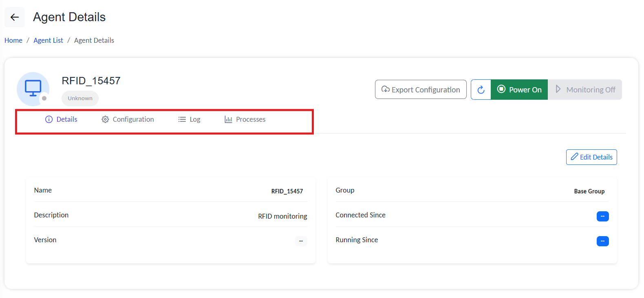
Task: Click the agent monitor avatar icon
Action: click(33, 88)
